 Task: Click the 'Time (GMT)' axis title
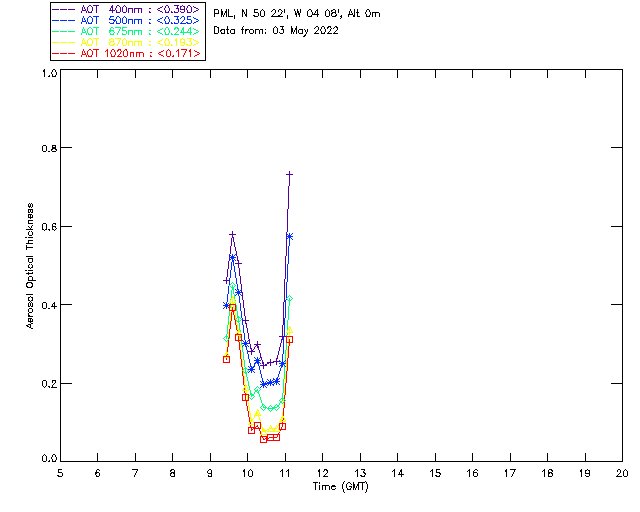click(x=340, y=486)
